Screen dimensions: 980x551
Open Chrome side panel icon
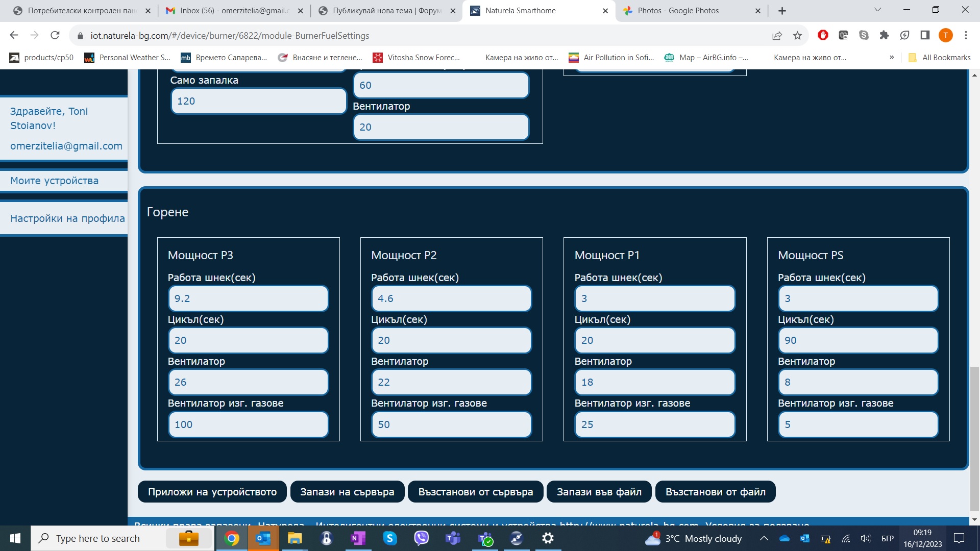(925, 35)
